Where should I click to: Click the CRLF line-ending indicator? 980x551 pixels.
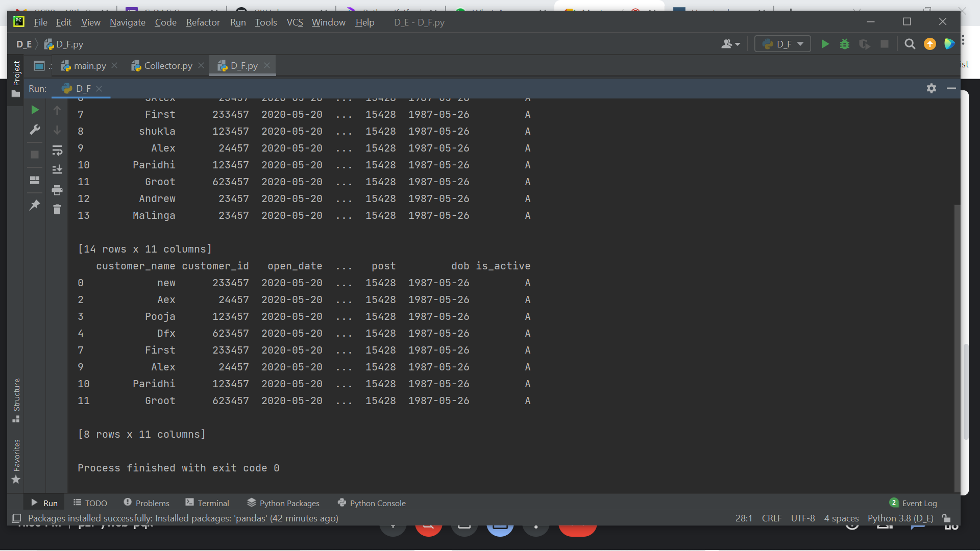point(771,518)
